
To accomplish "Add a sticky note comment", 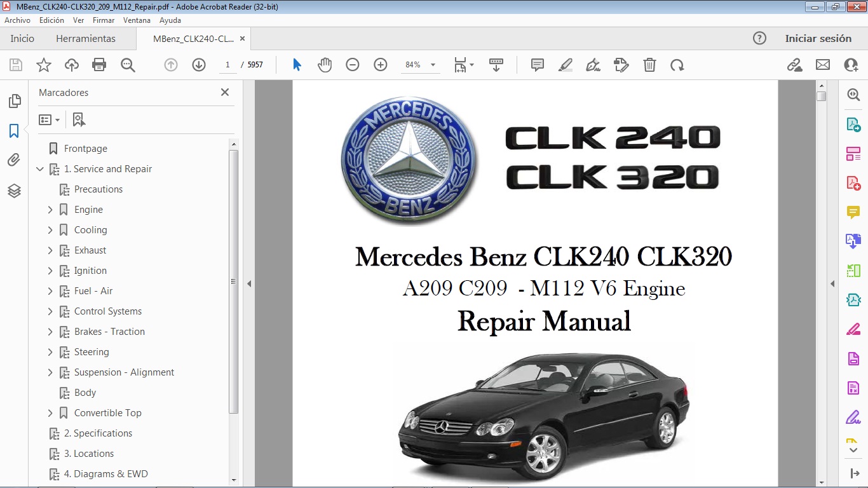I will click(x=537, y=64).
